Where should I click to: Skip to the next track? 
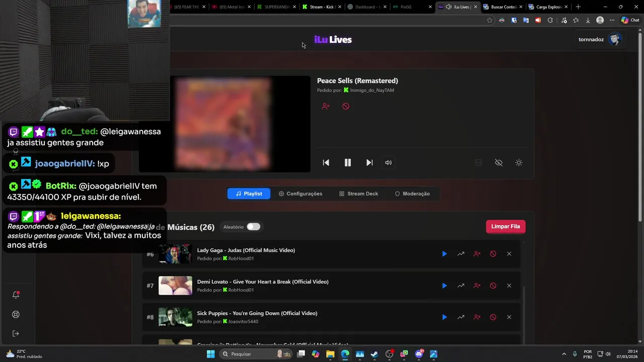coord(369,162)
